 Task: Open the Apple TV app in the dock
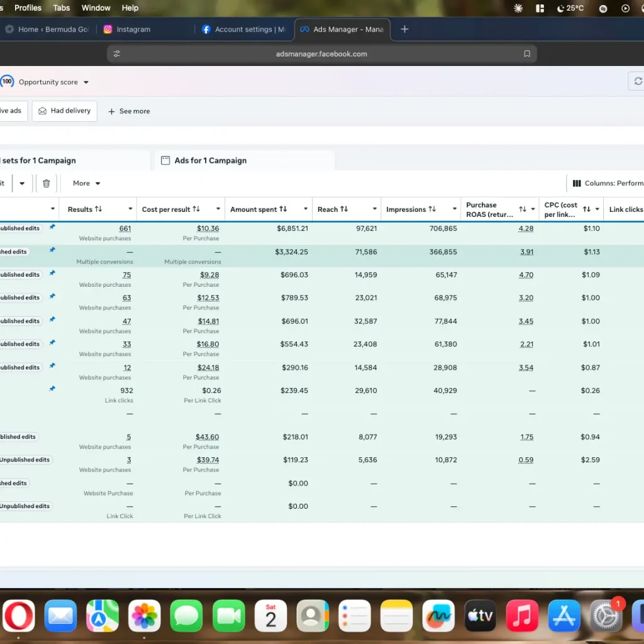coord(480,616)
